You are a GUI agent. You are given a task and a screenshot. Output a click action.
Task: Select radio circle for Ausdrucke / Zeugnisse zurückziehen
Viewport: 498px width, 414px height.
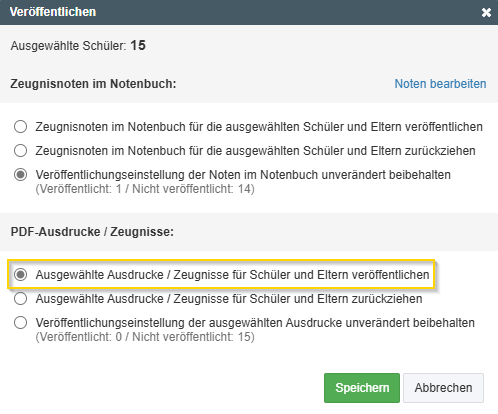[x=21, y=299]
